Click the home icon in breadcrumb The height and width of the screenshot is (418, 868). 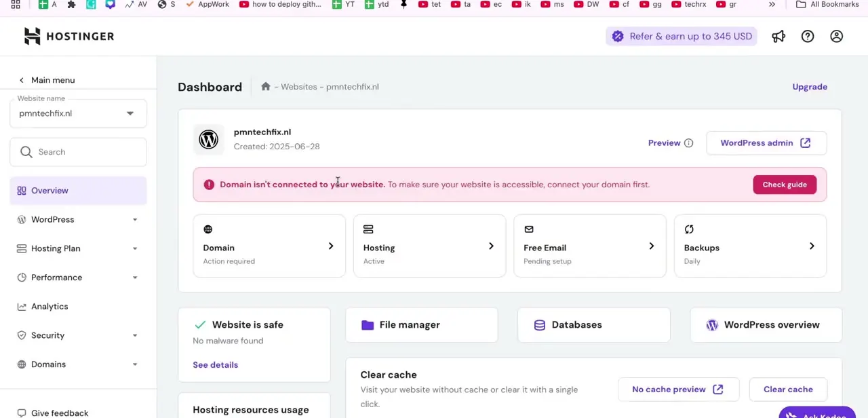pos(266,87)
